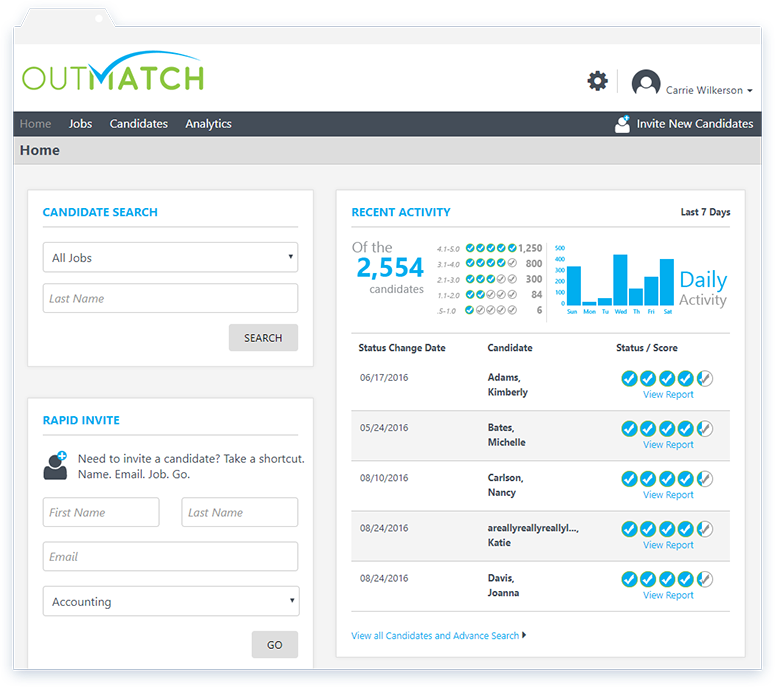Click candidate name Bates, Michelle
The image size is (775, 687).
coord(507,435)
